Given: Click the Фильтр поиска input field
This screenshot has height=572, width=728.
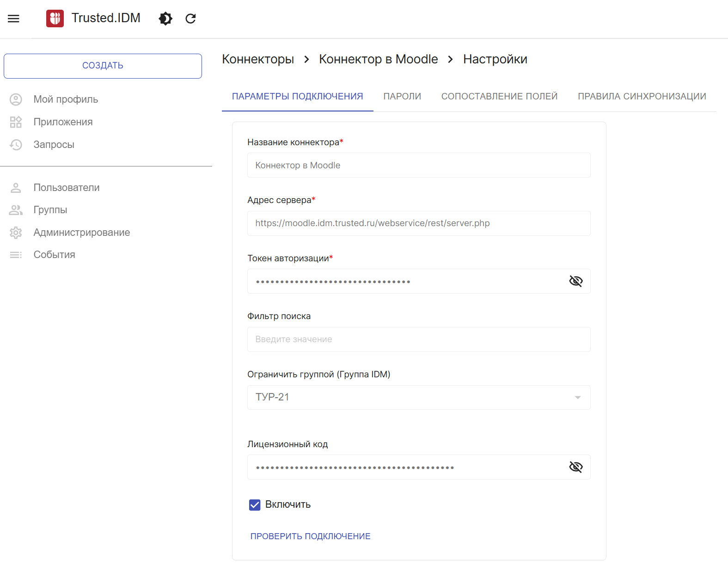Looking at the screenshot, I should [x=419, y=339].
